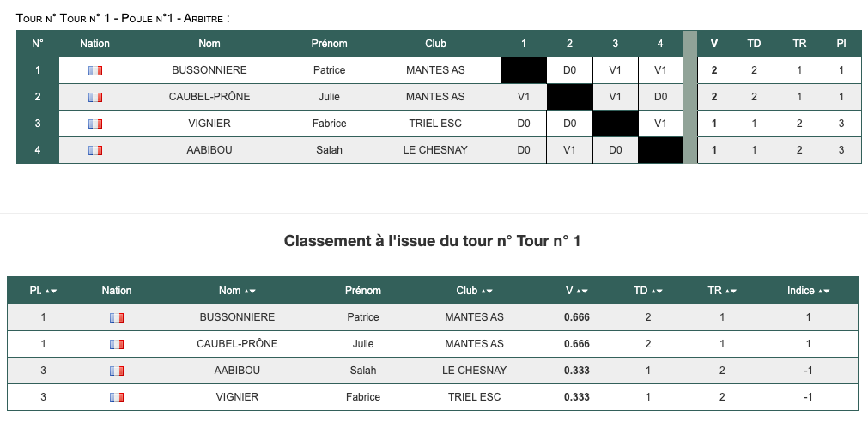Sort the ranking by V victories column
The image size is (868, 422).
click(x=577, y=291)
